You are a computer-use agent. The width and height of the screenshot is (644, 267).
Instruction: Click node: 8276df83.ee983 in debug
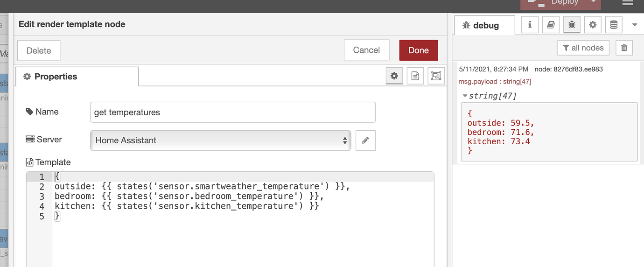[568, 69]
